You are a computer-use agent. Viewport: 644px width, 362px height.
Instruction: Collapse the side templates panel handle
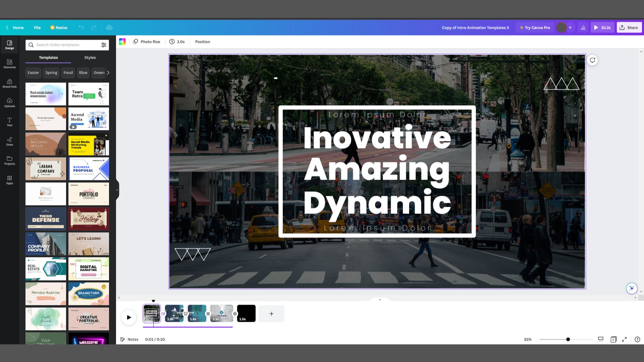coord(117,190)
